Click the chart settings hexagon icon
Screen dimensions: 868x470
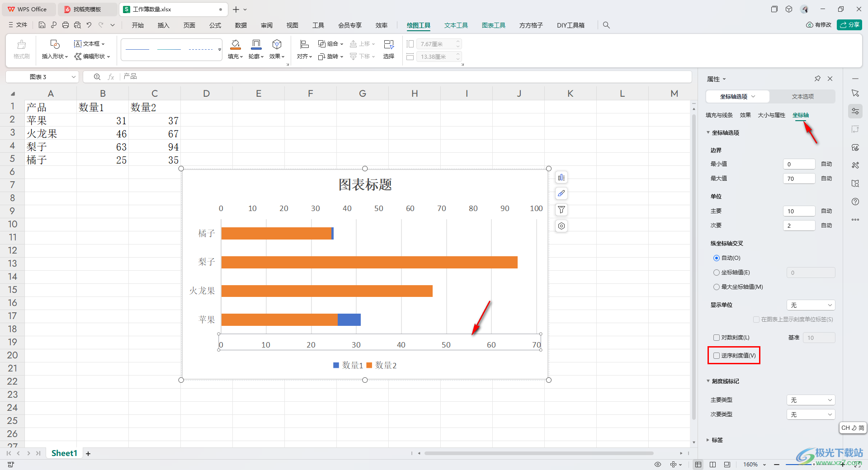561,226
